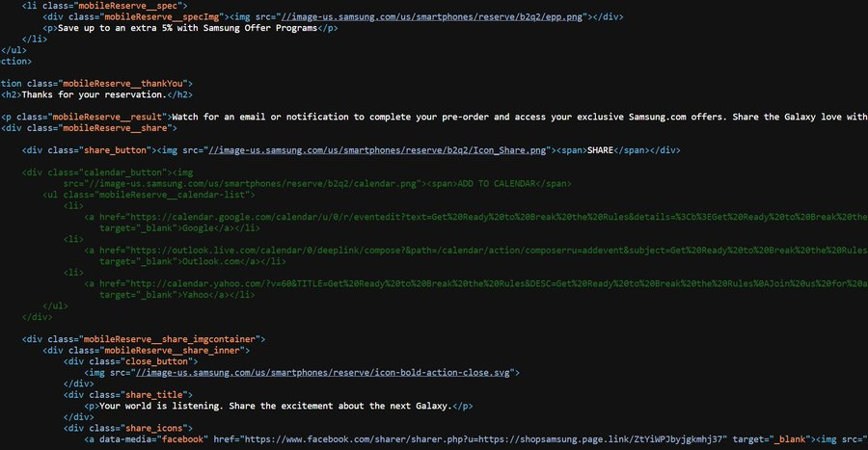This screenshot has width=868, height=450.
Task: Click the class name "mobileReserve__share" on the div line
Action: 113,128
